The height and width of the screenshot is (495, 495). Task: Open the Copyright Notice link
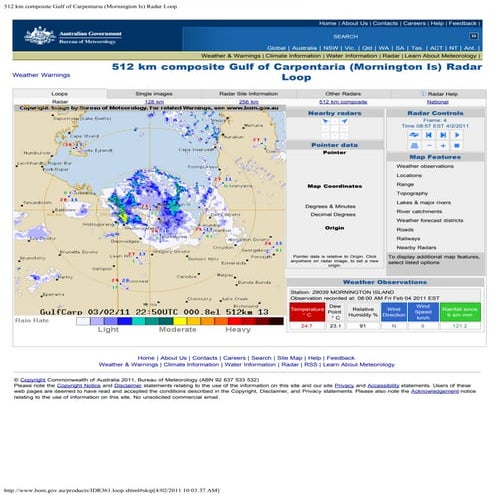79,386
